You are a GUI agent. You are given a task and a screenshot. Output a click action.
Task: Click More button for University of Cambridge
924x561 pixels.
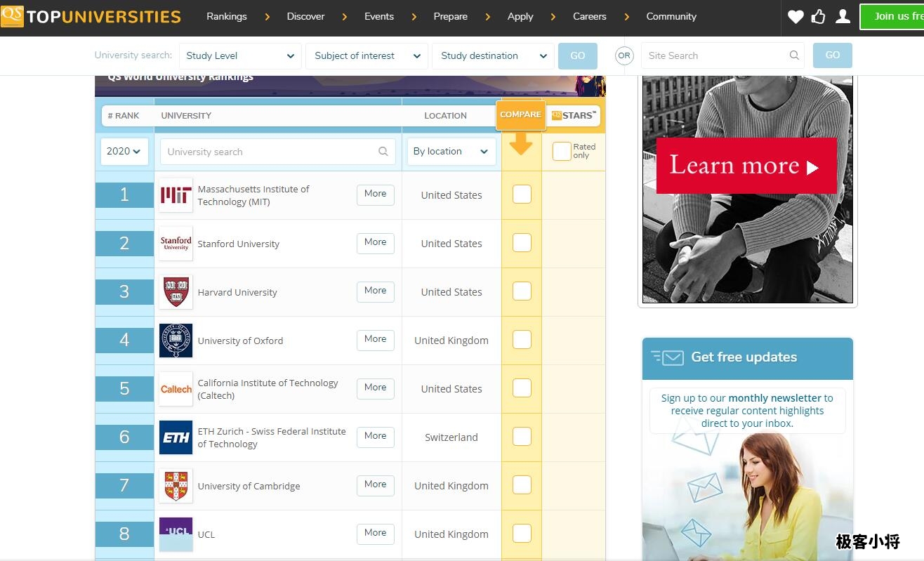click(375, 484)
